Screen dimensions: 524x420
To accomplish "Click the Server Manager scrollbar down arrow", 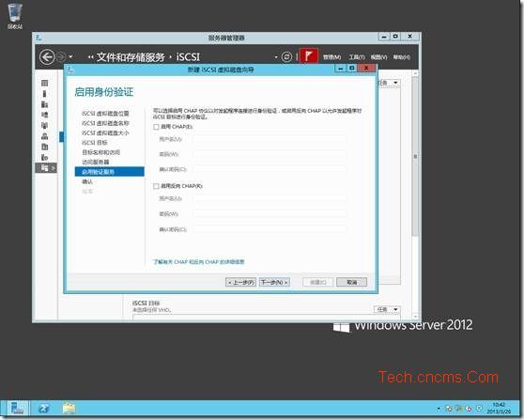I will [x=415, y=317].
